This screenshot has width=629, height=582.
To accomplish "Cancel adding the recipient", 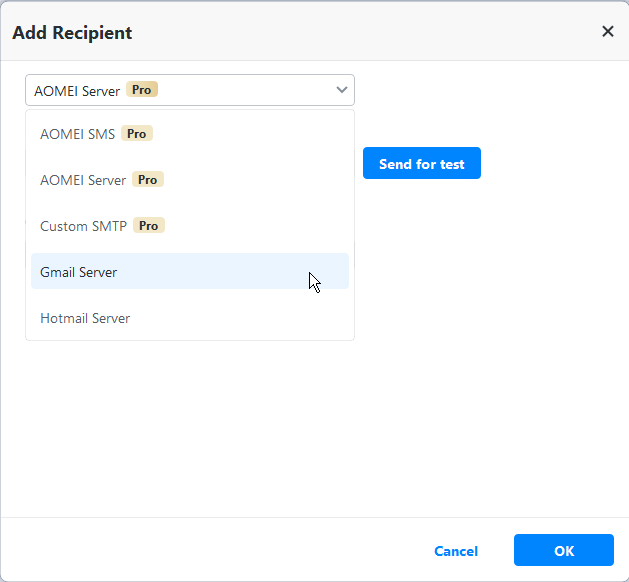I will click(x=456, y=551).
